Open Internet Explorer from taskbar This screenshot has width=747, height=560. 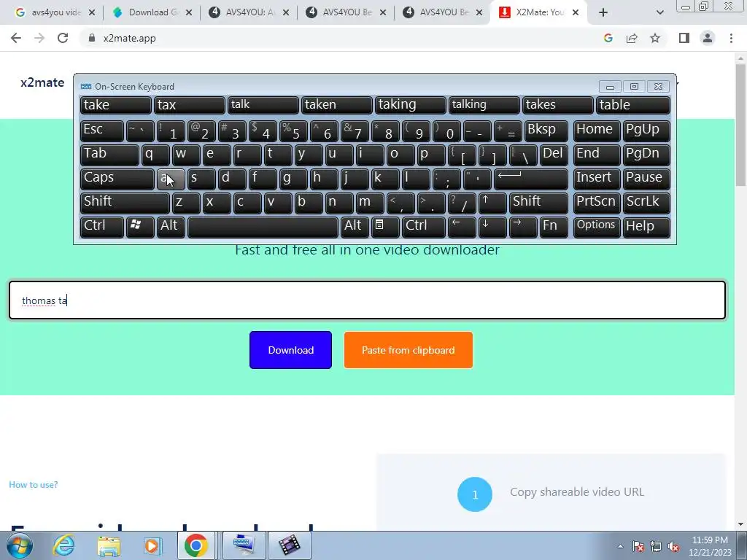pos(63,545)
